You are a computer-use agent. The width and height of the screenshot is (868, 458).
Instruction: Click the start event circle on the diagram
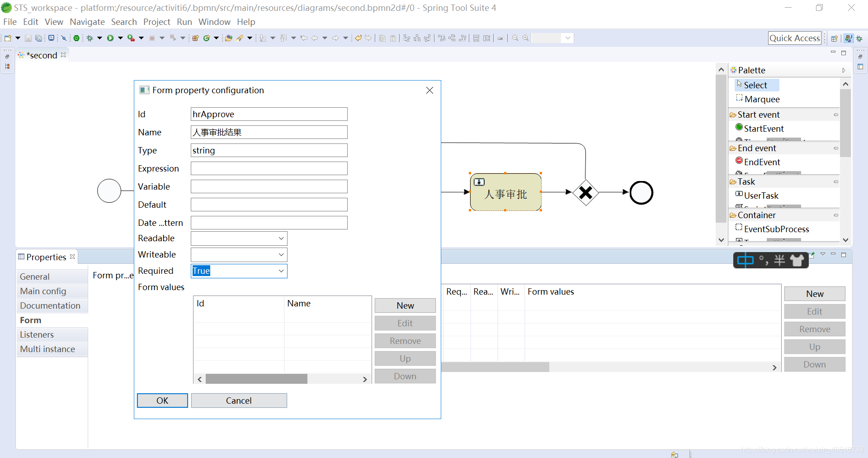pos(109,191)
